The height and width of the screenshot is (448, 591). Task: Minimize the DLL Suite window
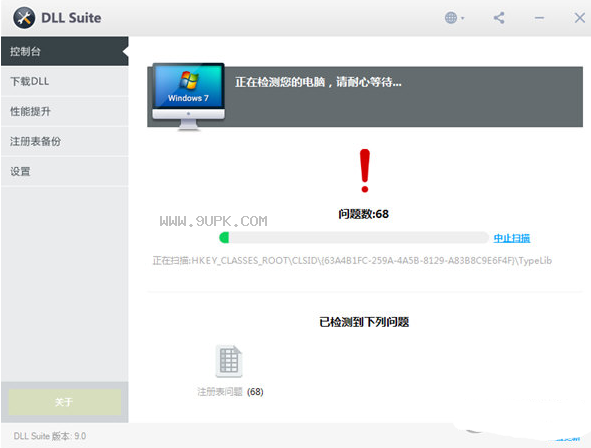[x=539, y=18]
